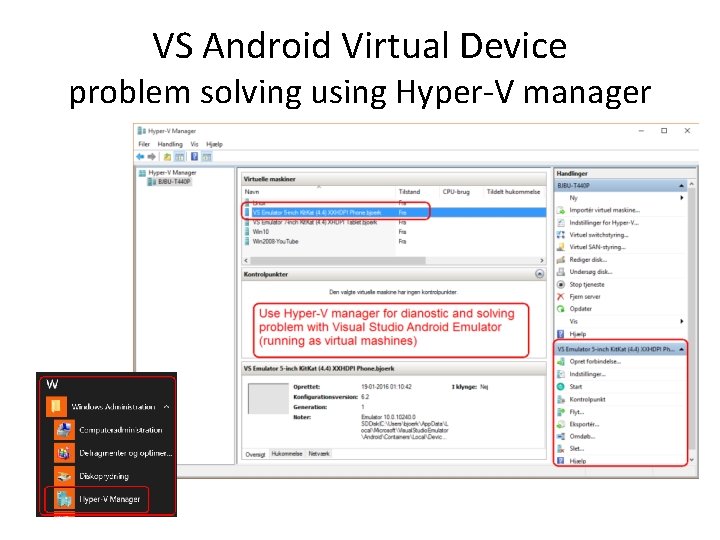Open Defragmenter og optimer from Start menu

click(x=113, y=453)
